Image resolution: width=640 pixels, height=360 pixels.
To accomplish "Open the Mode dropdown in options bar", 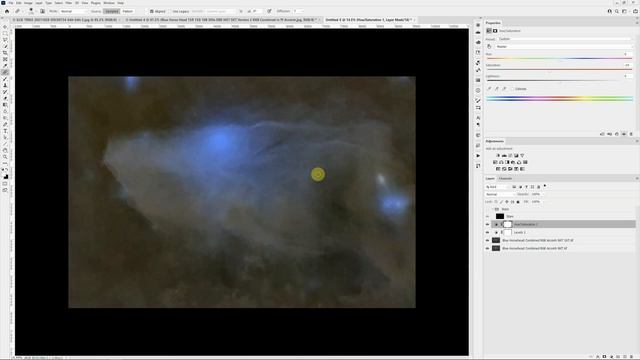I will [x=73, y=11].
